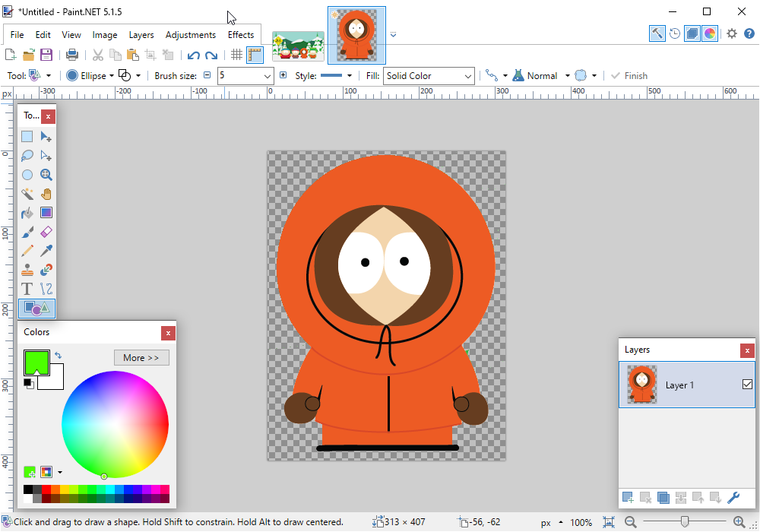Toggle the History window visibility
Image resolution: width=760 pixels, height=532 pixels.
click(x=675, y=33)
